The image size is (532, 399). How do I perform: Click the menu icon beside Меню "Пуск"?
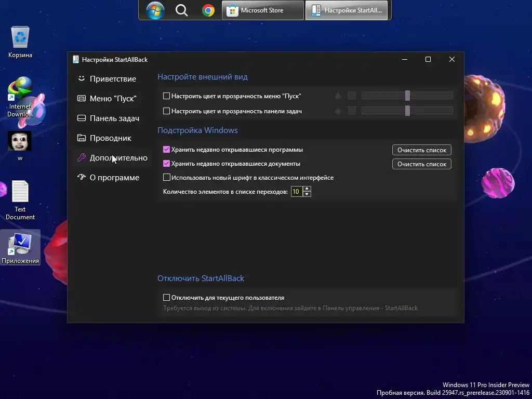click(x=82, y=98)
